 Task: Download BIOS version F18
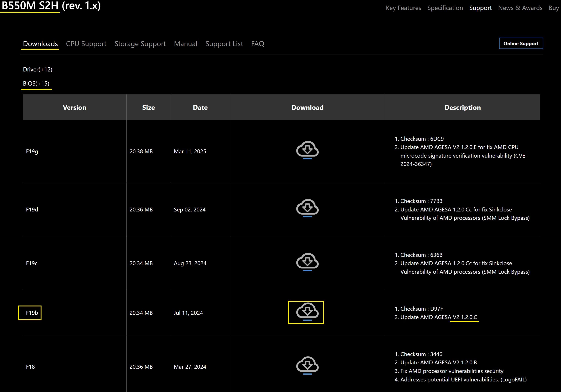[307, 365]
